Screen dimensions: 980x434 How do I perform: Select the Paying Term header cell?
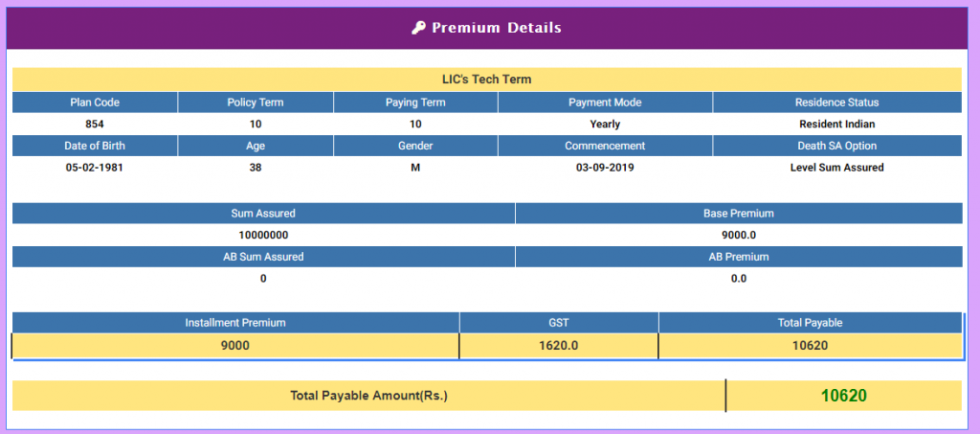pyautogui.click(x=415, y=103)
